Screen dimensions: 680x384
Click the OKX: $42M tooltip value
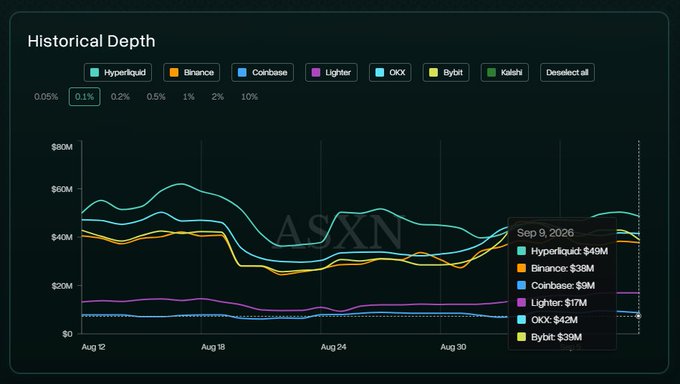coord(554,320)
